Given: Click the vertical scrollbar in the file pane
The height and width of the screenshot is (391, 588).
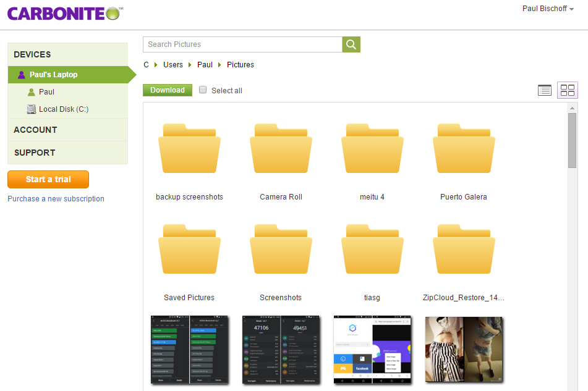Looking at the screenshot, I should [x=572, y=140].
